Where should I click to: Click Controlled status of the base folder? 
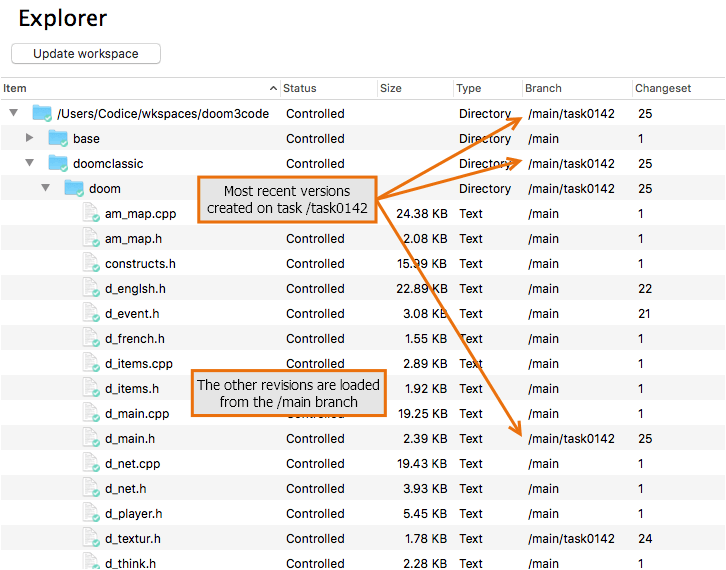click(x=315, y=139)
